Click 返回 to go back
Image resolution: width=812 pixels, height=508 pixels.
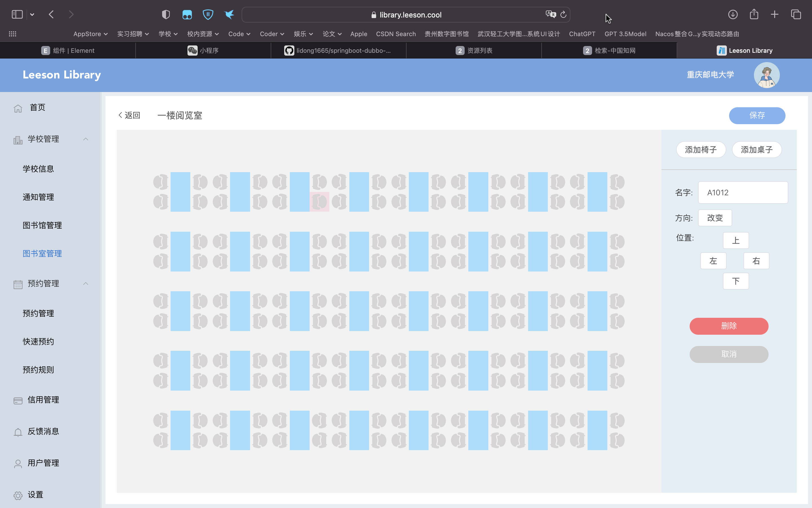click(129, 115)
